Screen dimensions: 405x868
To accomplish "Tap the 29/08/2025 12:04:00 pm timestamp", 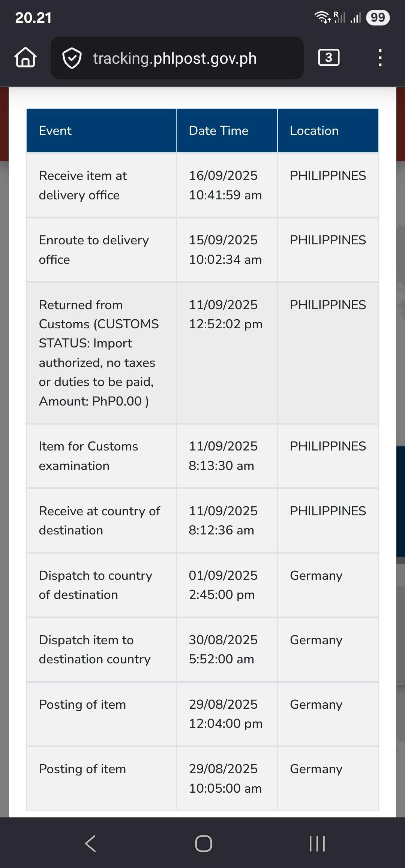I will (225, 714).
